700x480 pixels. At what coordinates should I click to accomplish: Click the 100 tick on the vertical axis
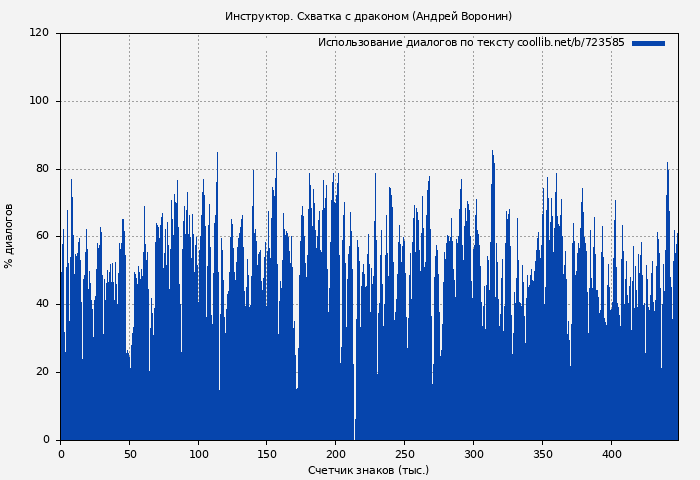(40, 101)
